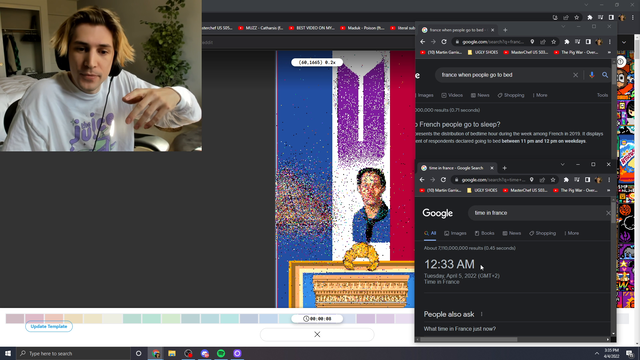The height and width of the screenshot is (360, 640).
Task: Click the microphone voice search icon
Action: coord(591,75)
